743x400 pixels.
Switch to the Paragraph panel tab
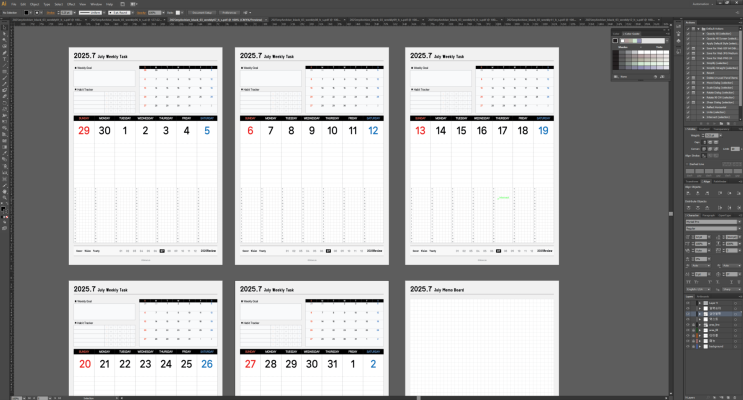click(708, 216)
